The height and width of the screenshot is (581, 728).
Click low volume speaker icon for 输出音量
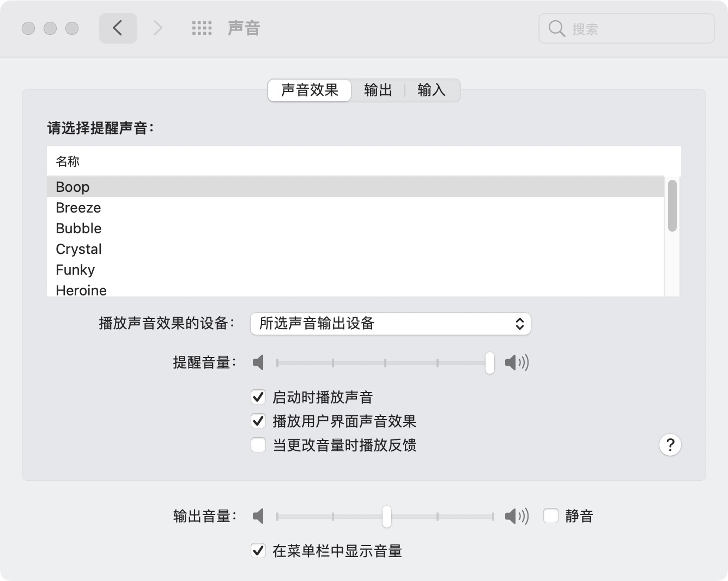click(258, 516)
